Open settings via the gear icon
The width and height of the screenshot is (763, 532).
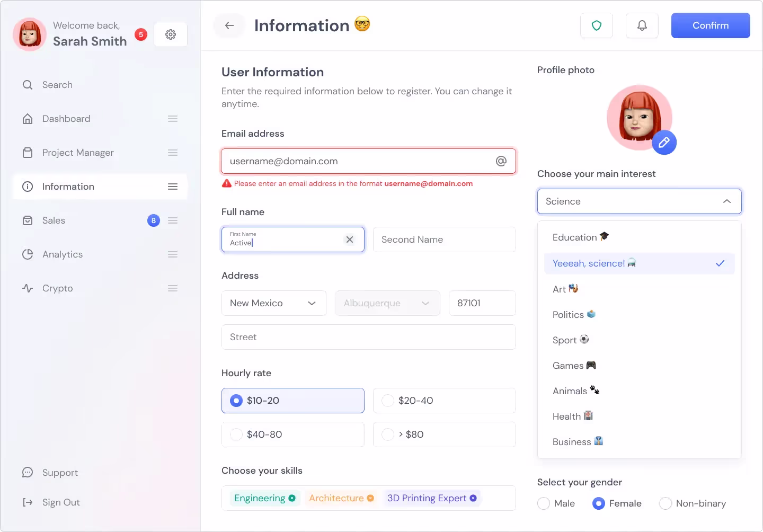(x=171, y=34)
